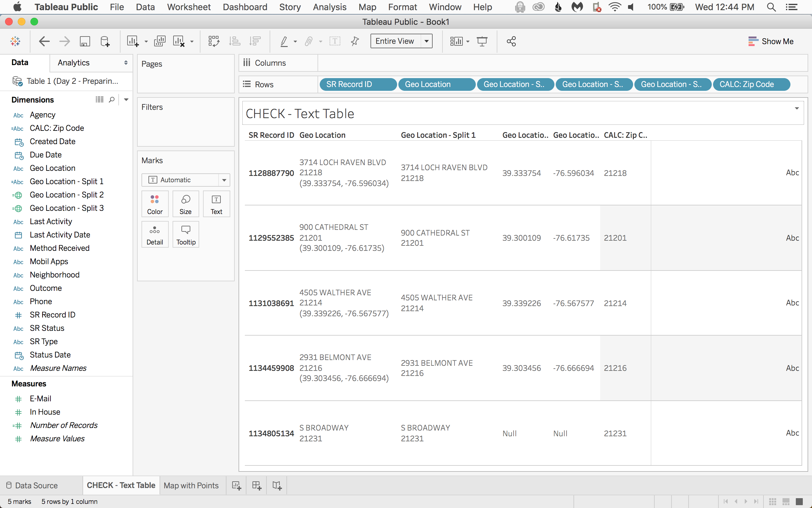The image size is (812, 508).
Task: Save workbook with the floppy disk icon
Action: tap(85, 41)
